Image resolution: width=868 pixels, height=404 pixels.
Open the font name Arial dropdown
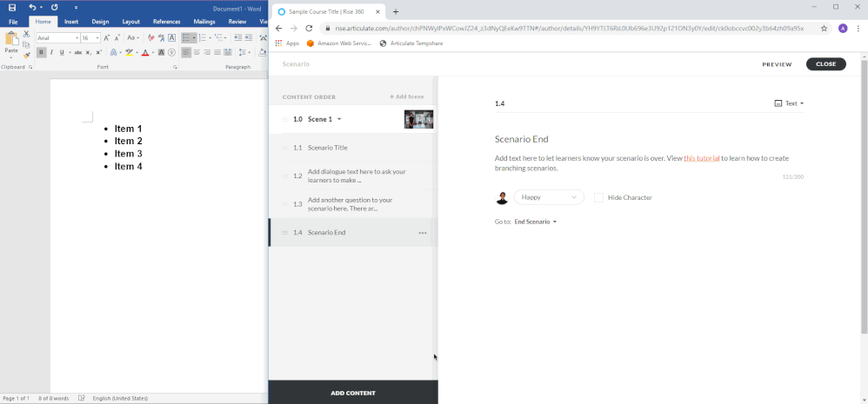77,38
